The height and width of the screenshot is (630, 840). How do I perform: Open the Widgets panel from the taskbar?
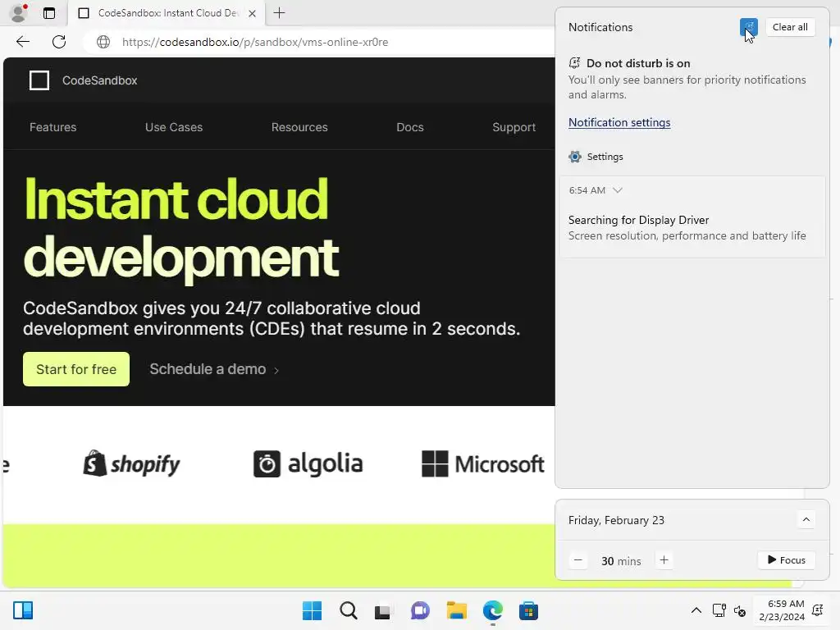23,610
